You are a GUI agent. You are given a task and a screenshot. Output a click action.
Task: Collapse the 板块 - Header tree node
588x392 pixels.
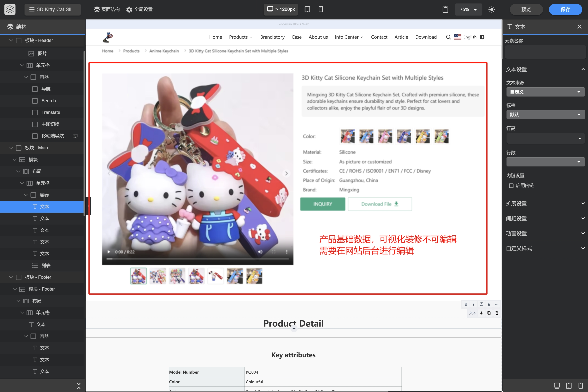pos(11,40)
